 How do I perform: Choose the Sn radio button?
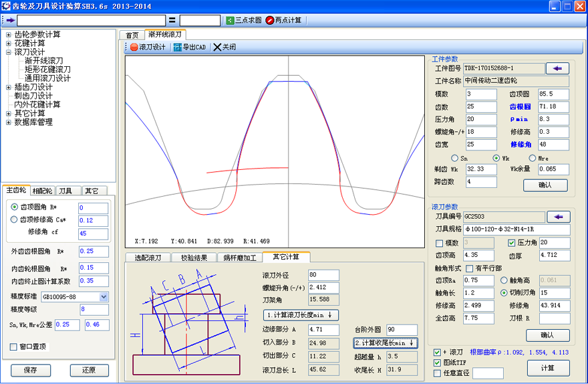click(454, 158)
